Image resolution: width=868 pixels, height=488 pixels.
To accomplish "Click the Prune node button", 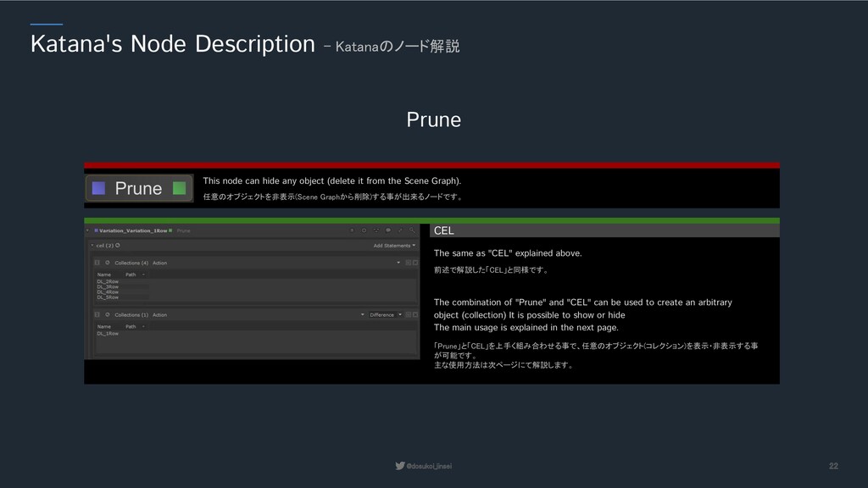I will (x=139, y=188).
